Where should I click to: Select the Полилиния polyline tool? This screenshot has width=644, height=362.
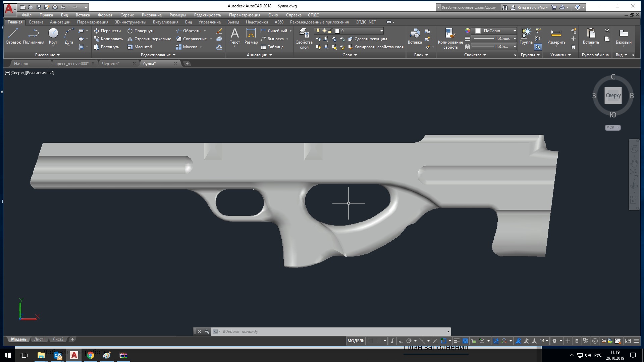pyautogui.click(x=34, y=36)
